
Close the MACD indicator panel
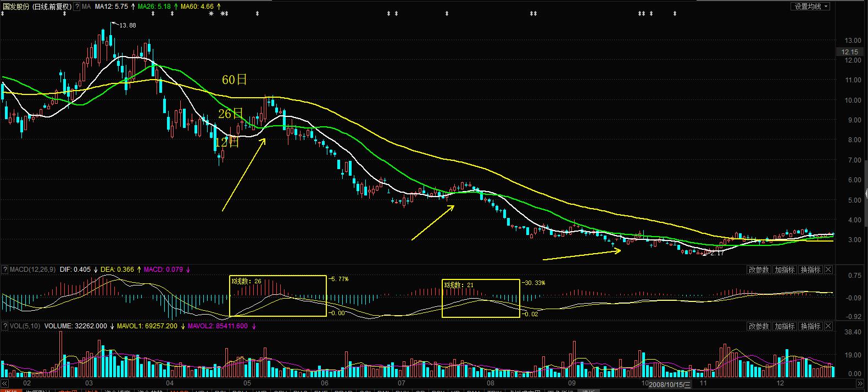[828, 270]
